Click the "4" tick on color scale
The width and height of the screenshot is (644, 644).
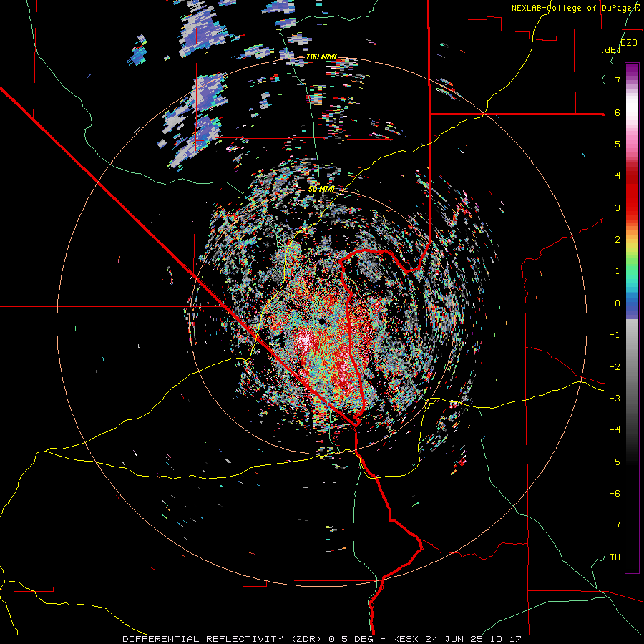(x=618, y=176)
